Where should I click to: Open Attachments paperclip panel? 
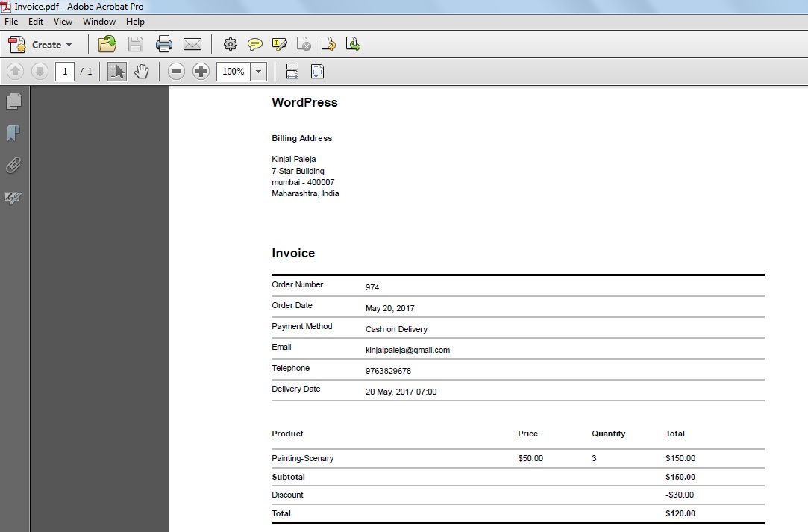[x=14, y=166]
